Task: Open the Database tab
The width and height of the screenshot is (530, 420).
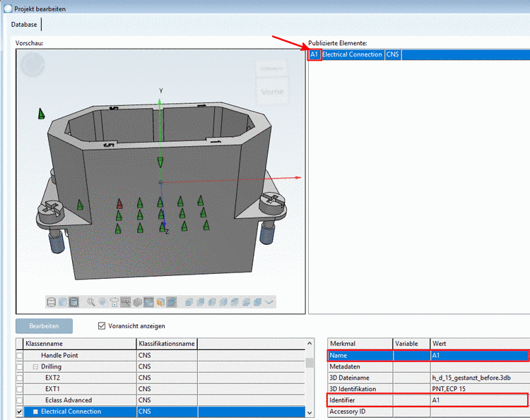Action: [24, 25]
